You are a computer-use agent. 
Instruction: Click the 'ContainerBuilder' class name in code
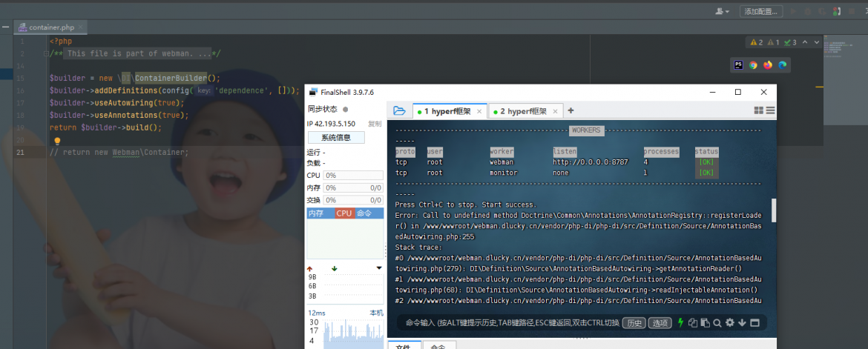coord(171,78)
